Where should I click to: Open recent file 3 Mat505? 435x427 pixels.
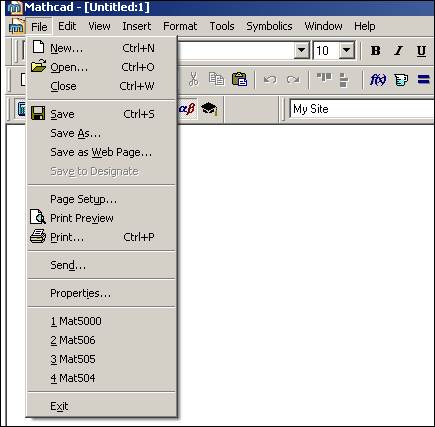click(x=101, y=359)
